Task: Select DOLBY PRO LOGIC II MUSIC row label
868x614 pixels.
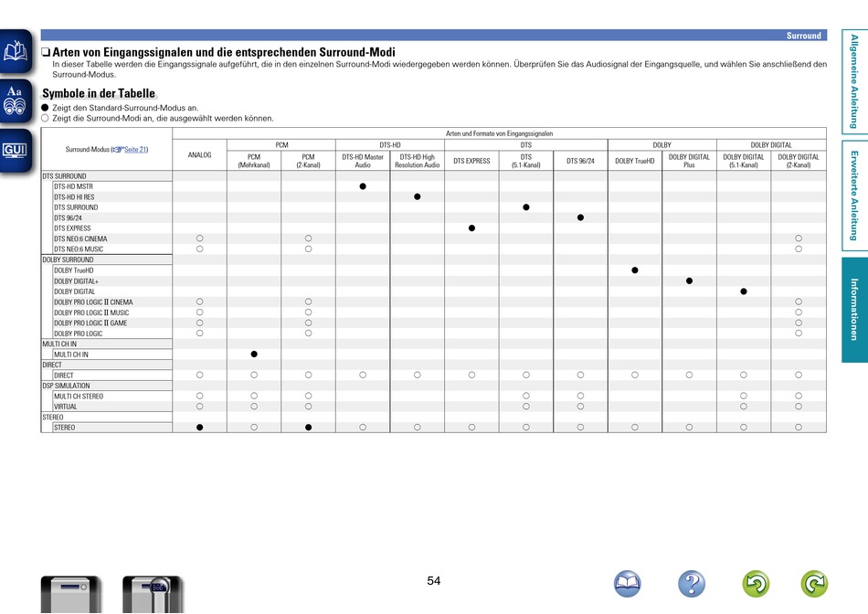Action: (91, 312)
